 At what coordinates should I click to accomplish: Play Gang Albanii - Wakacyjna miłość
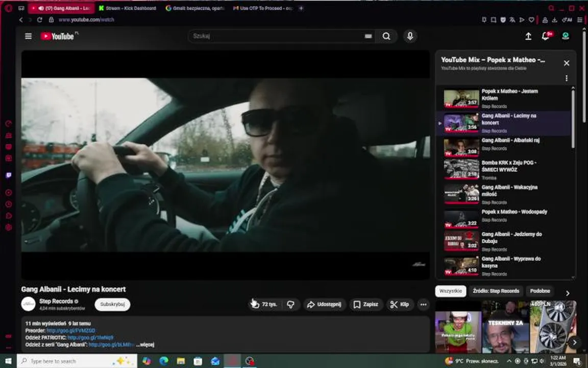pos(505,194)
